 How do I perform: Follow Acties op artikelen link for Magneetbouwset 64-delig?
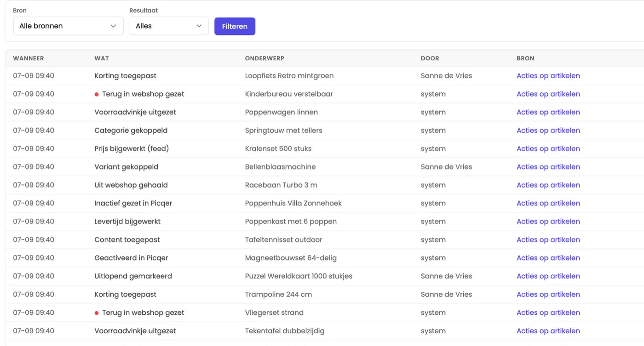pyautogui.click(x=548, y=258)
